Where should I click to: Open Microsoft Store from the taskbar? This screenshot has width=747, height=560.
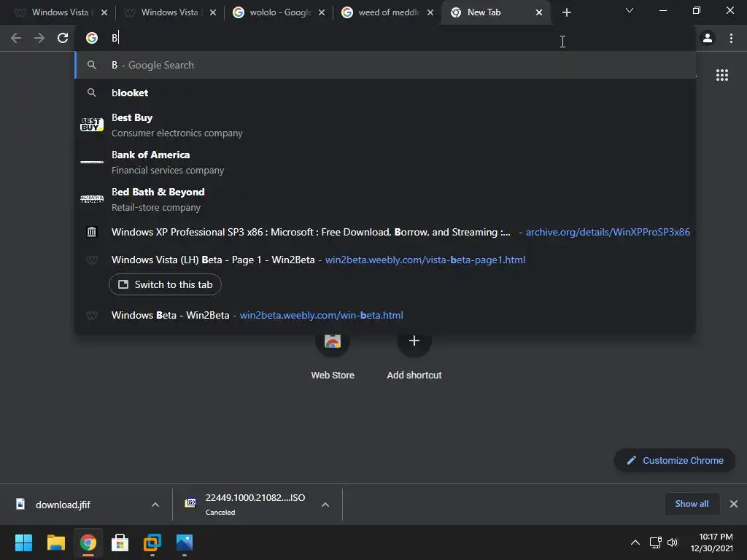[120, 542]
